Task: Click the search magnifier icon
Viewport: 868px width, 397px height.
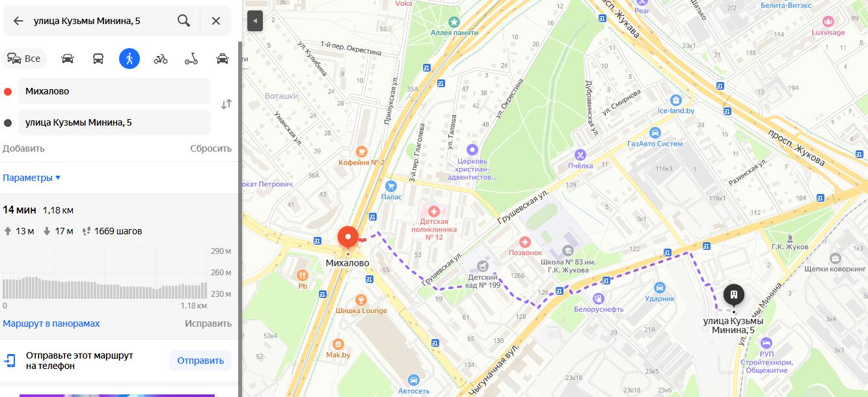Action: tap(183, 21)
